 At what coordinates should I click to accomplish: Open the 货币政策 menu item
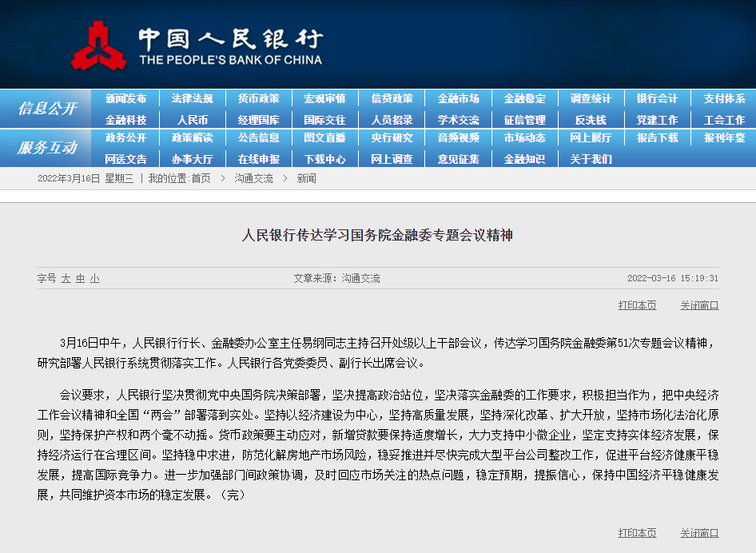coord(259,98)
